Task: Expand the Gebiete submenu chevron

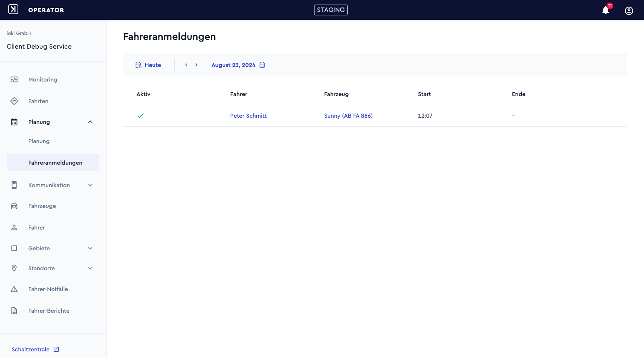Action: pyautogui.click(x=90, y=248)
